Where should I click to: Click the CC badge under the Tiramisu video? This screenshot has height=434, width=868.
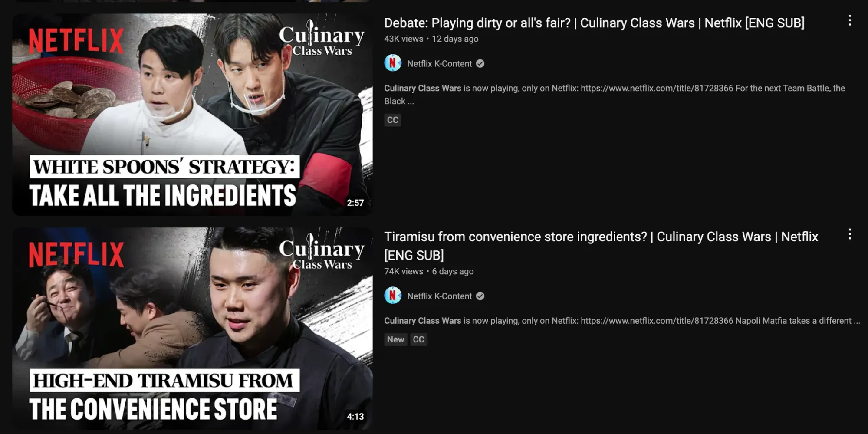pyautogui.click(x=418, y=339)
